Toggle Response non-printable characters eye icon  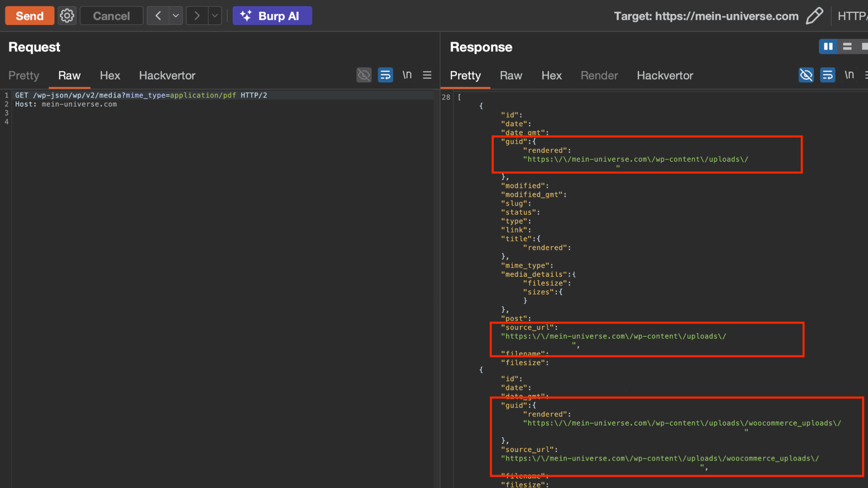coord(806,75)
